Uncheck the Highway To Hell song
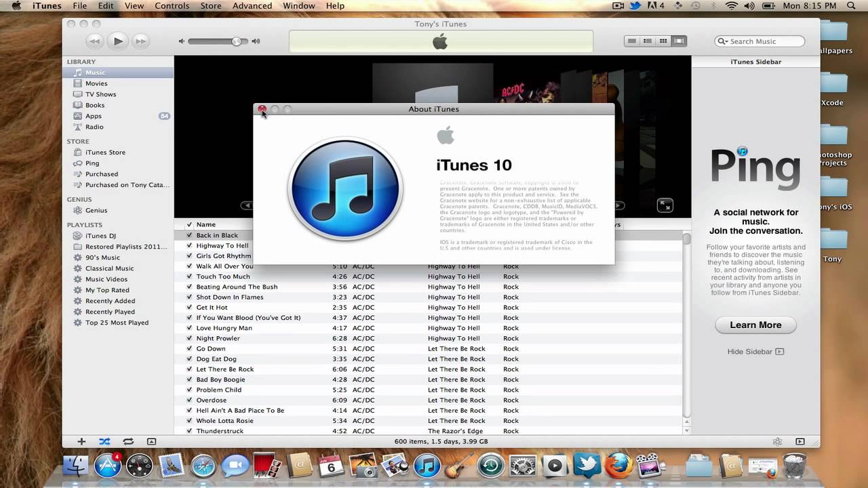Screen dimensions: 868x488 [x=189, y=245]
